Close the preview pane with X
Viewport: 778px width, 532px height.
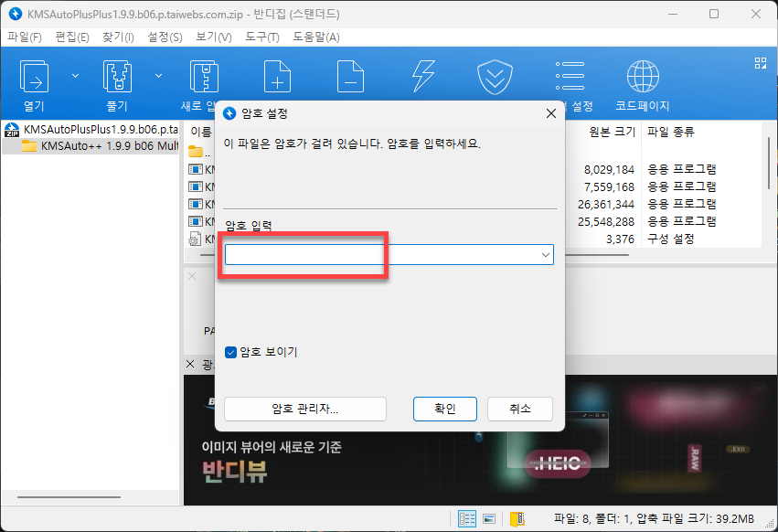(192, 276)
